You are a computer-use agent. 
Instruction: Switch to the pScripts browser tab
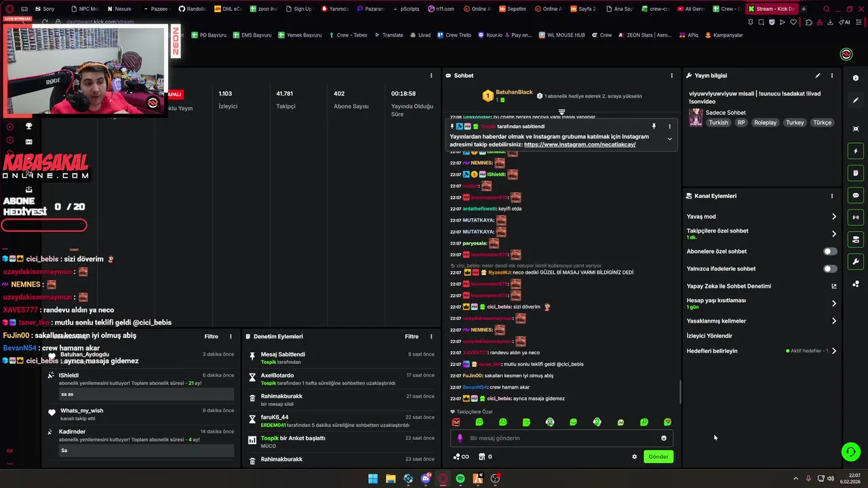click(406, 9)
